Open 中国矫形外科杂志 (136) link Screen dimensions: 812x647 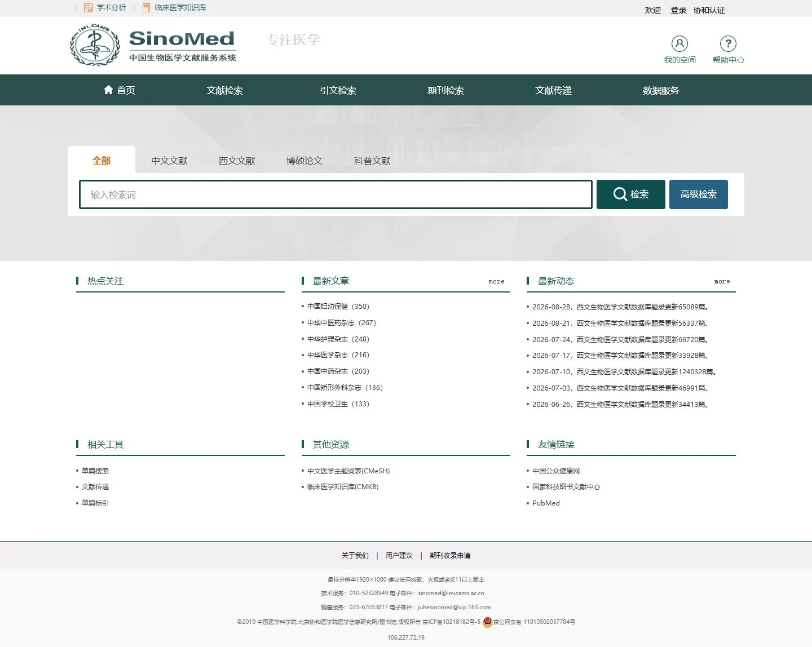pos(345,388)
